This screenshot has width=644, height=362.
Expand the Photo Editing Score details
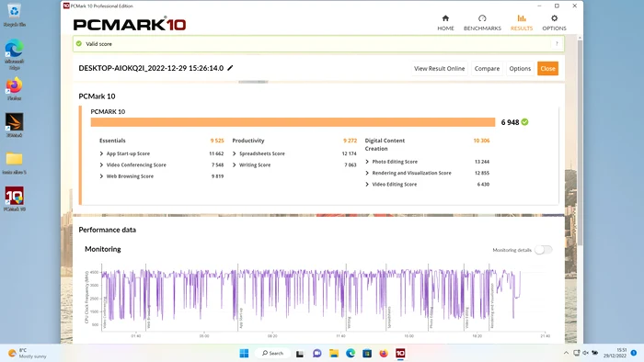click(x=427, y=162)
